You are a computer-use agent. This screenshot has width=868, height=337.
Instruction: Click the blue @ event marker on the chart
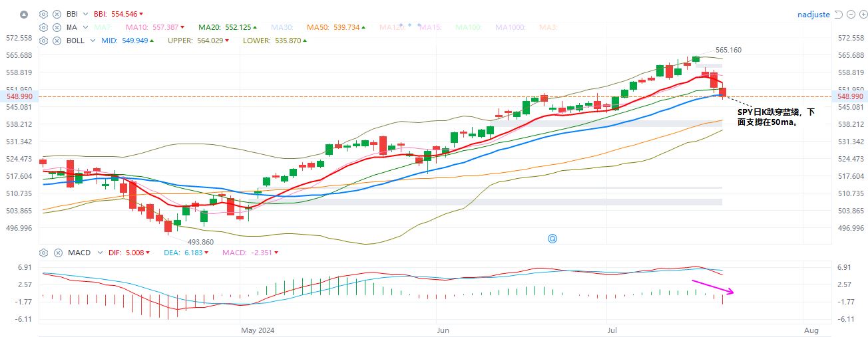coord(552,238)
